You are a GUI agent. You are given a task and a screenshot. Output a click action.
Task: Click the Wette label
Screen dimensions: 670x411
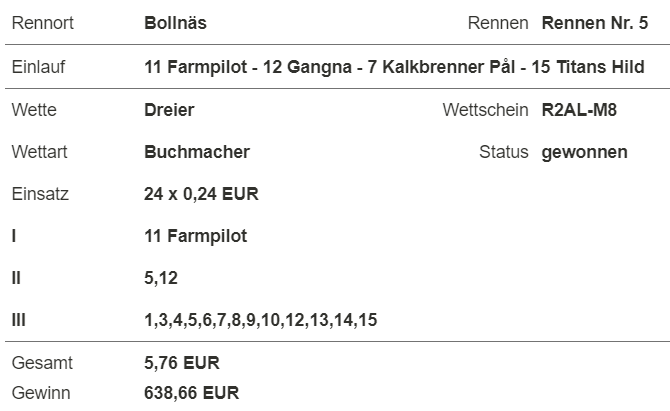[34, 110]
